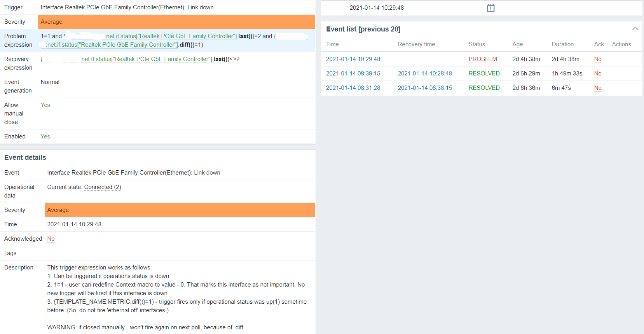Click the timestamp 2021-01-14 10:29:48 beside the calendar icon
The height and width of the screenshot is (334, 644).
[x=377, y=8]
